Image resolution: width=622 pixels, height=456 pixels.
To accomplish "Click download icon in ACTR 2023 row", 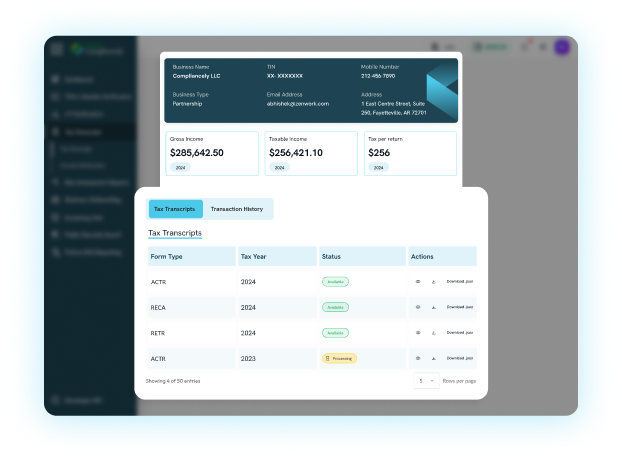I will click(x=433, y=358).
